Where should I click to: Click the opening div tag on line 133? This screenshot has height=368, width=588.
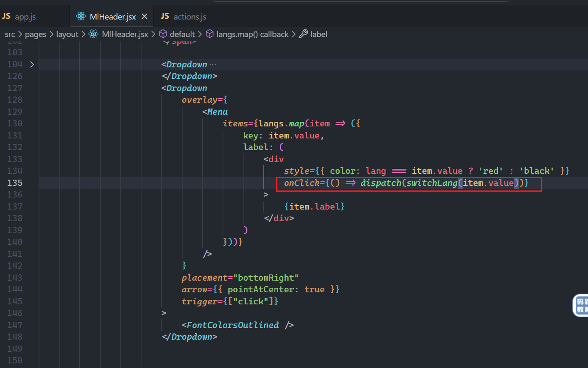274,159
